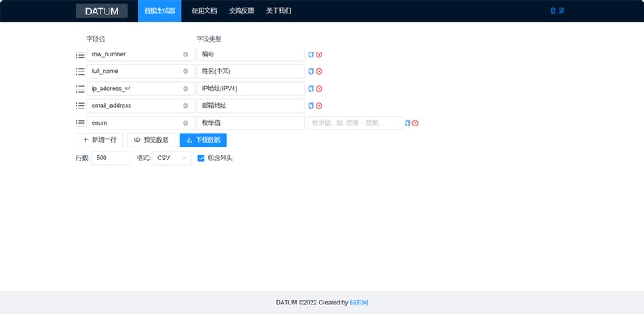Delete the row_number row
The width and height of the screenshot is (644, 314).
point(319,54)
